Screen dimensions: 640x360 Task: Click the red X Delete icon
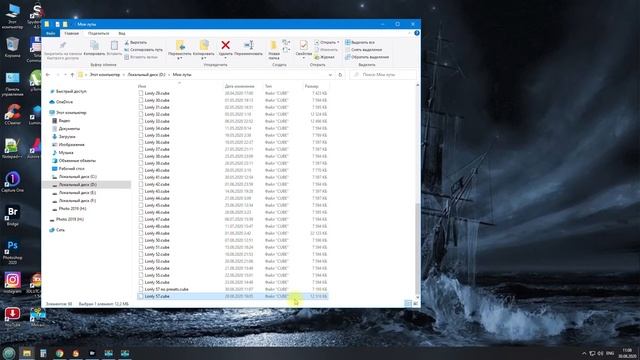pos(225,45)
